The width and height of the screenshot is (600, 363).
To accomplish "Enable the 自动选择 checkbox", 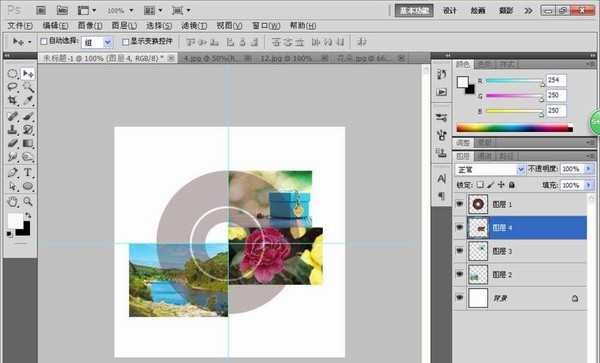I will click(x=44, y=41).
